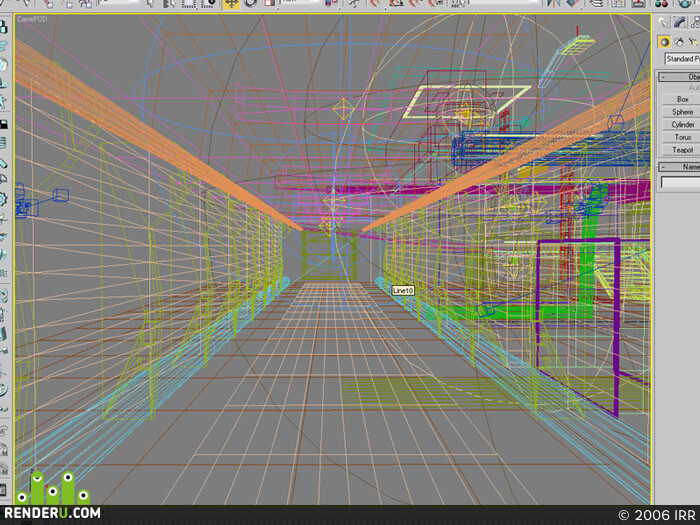Pick the Torus object type
This screenshot has width=700, height=525.
pos(682,137)
